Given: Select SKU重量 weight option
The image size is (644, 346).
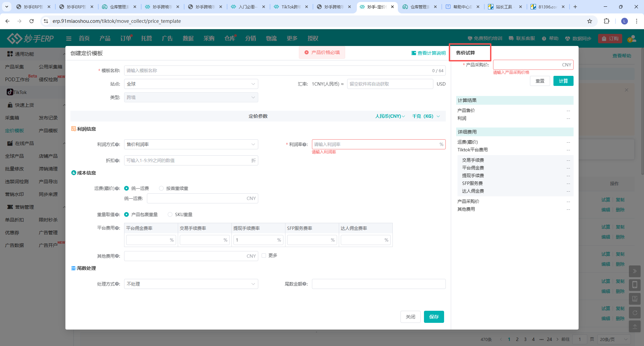Looking at the screenshot, I should click(x=170, y=215).
